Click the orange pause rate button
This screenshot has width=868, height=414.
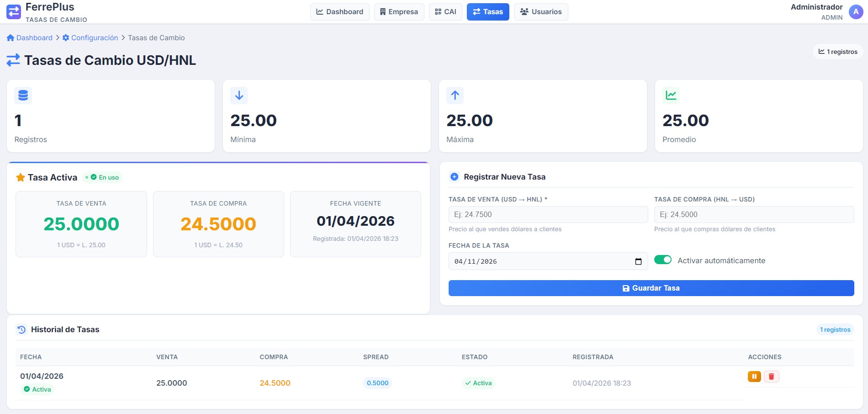tap(754, 377)
